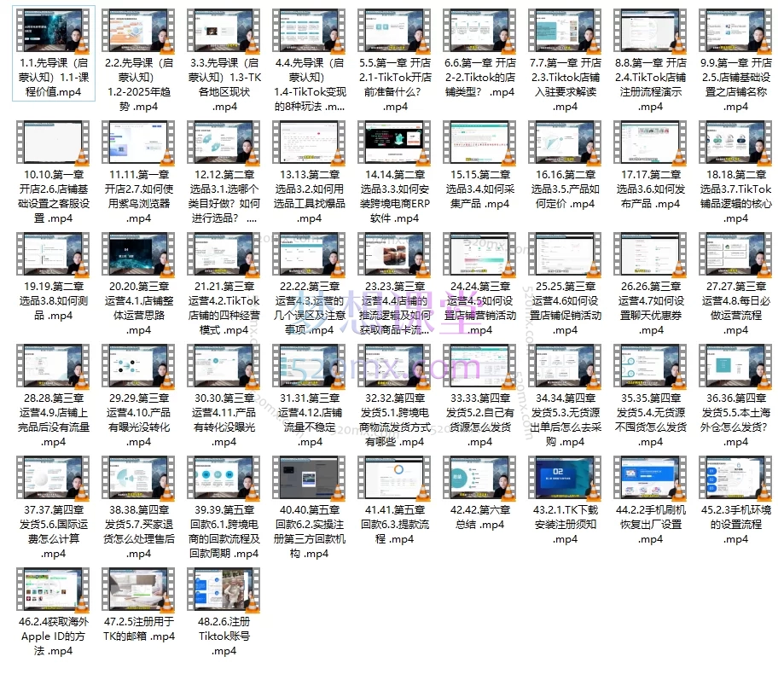Select the 11.11 紫鸟浏览器 video file

click(x=139, y=143)
